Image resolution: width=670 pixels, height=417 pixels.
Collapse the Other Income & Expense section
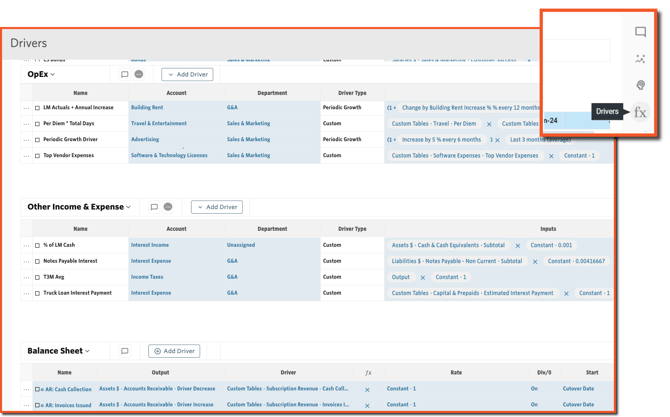click(x=129, y=207)
